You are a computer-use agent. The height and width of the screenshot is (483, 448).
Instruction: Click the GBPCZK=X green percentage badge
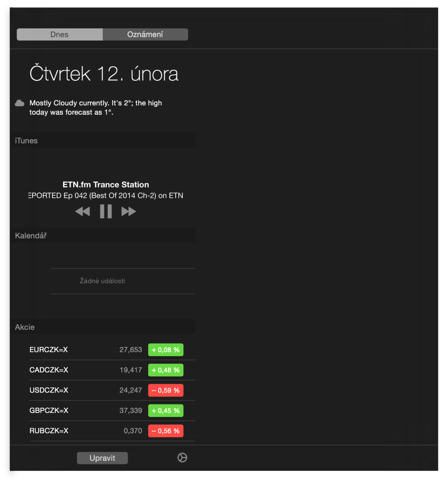tap(165, 411)
